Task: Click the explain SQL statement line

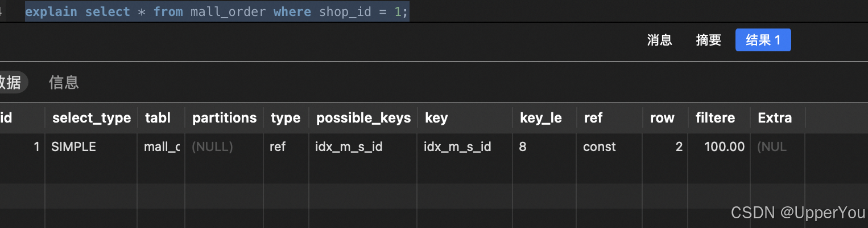Action: (217, 12)
